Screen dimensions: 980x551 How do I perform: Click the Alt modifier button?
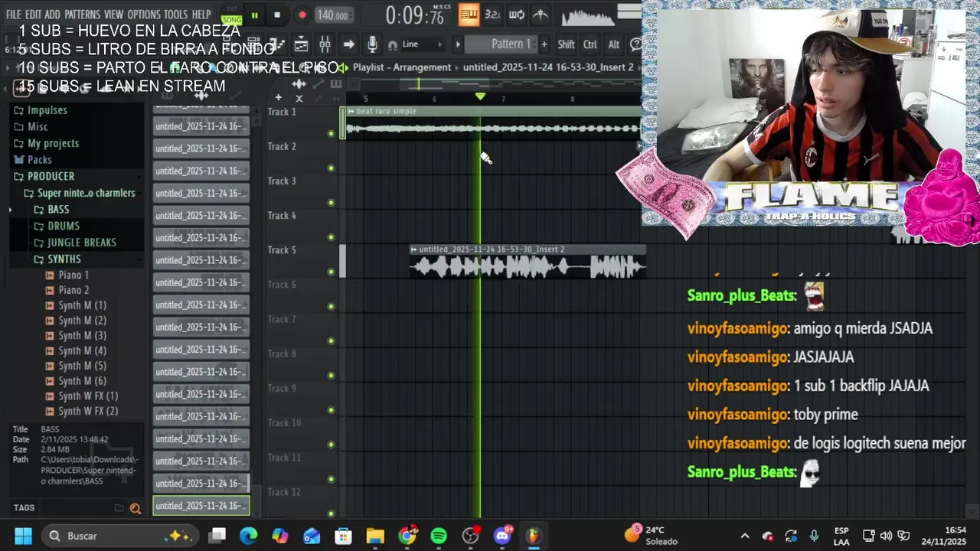613,44
